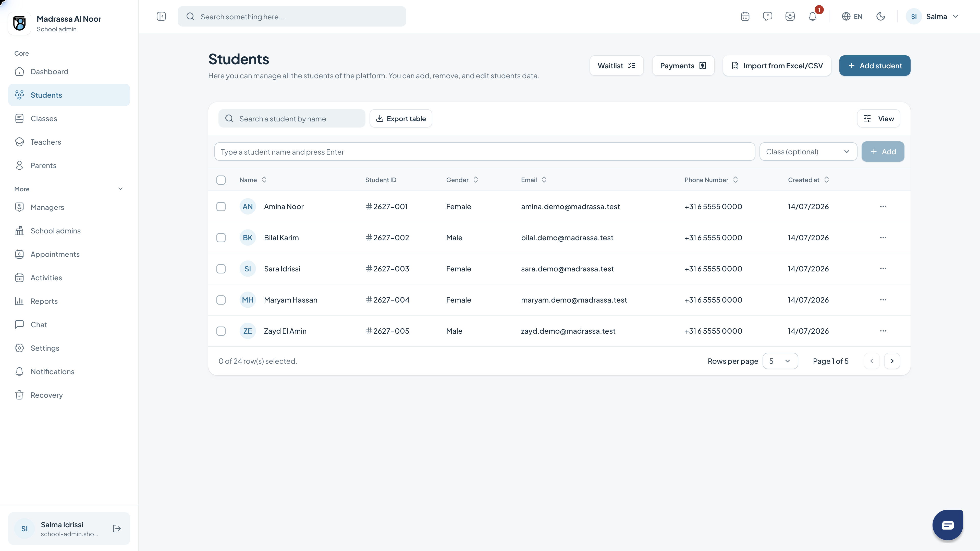
Task: Open the chat support bubble widget
Action: [948, 525]
